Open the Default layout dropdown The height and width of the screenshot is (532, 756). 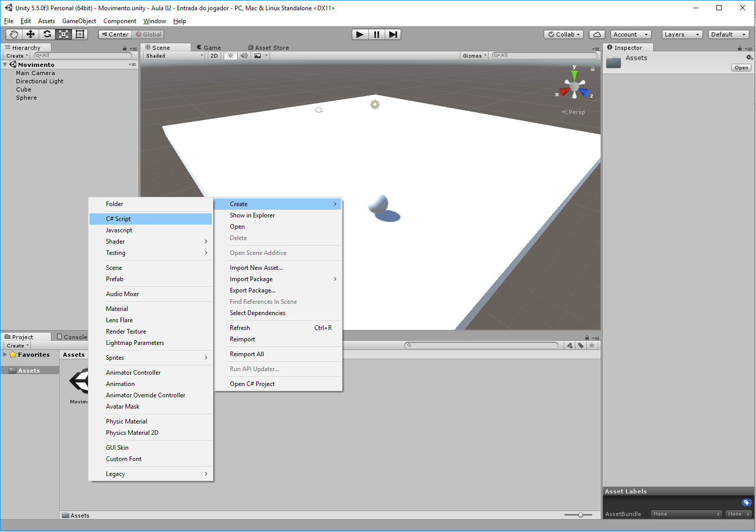pos(729,34)
